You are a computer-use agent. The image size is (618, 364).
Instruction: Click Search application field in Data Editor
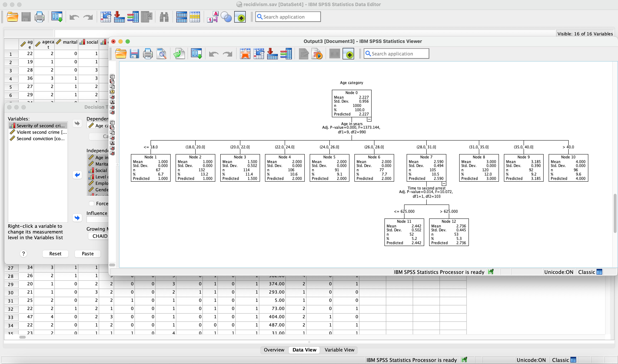pos(288,17)
